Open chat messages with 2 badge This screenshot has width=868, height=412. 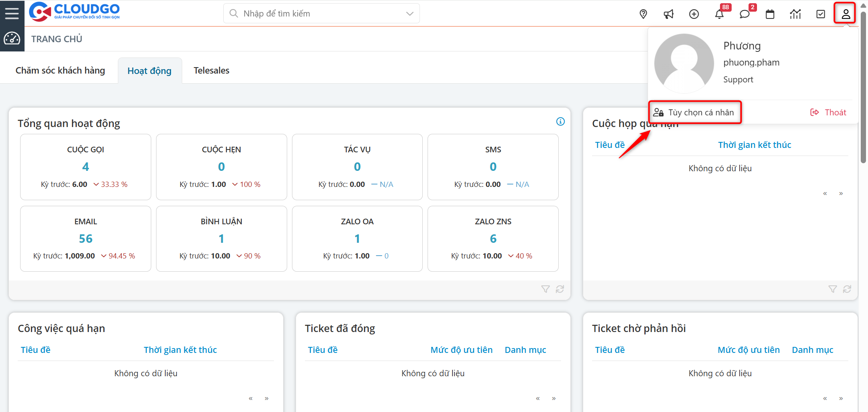tap(745, 14)
